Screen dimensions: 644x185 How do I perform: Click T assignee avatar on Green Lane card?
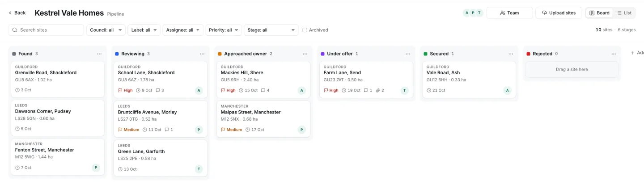pyautogui.click(x=199, y=169)
